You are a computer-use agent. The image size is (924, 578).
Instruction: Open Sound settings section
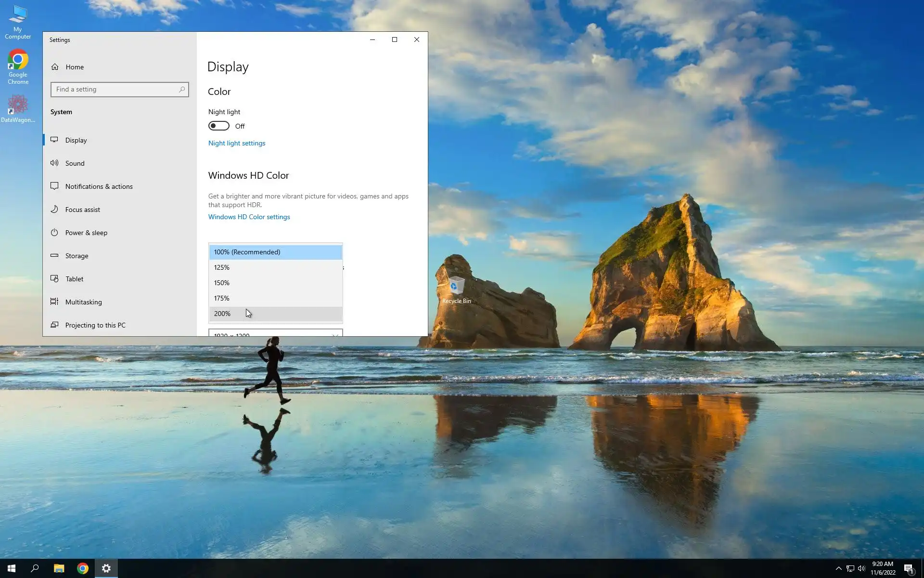tap(75, 163)
